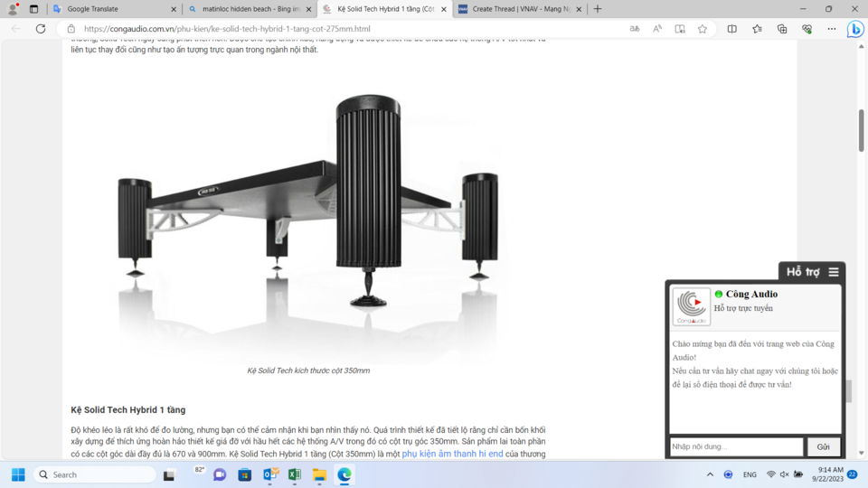
Task: Open Excel from the taskbar
Action: click(x=295, y=474)
